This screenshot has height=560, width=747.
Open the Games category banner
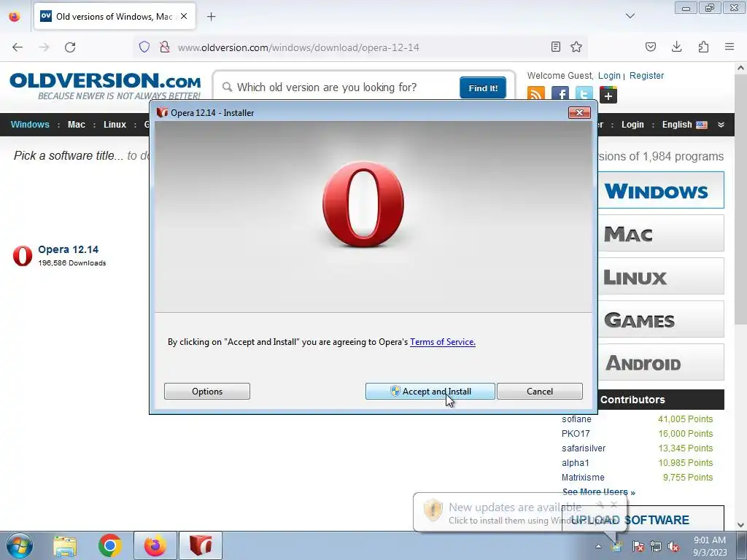tap(661, 319)
